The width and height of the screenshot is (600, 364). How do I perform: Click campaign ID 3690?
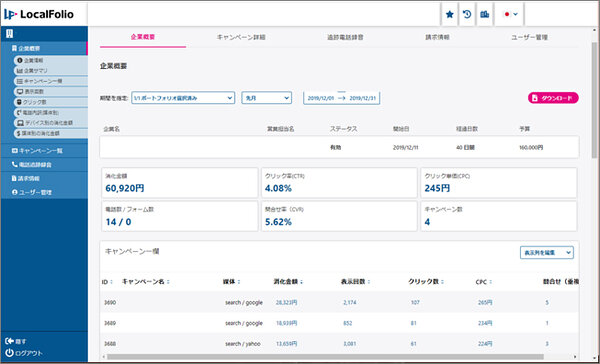110,302
